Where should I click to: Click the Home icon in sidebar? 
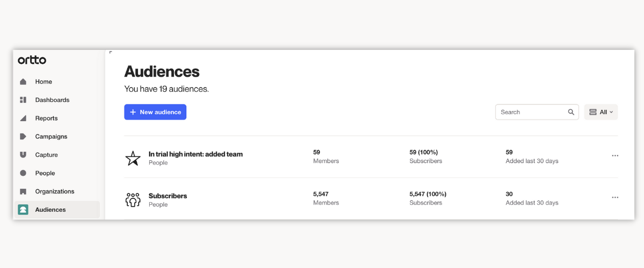tap(23, 82)
